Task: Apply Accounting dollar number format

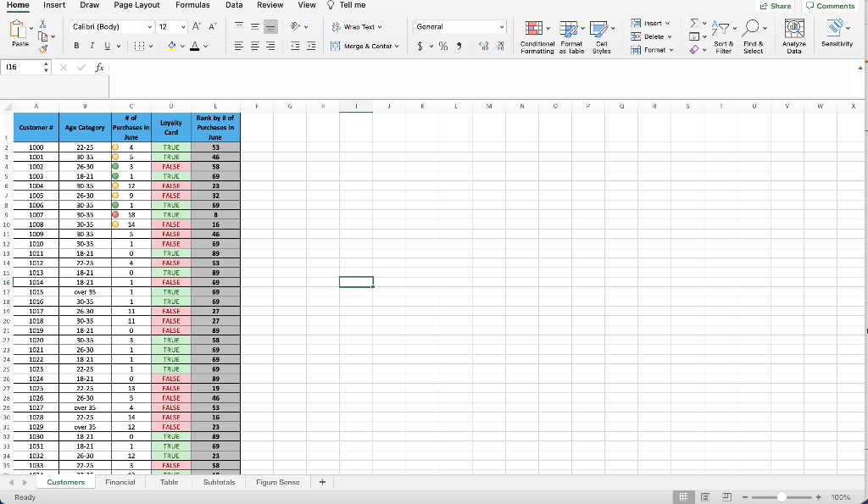Action: click(420, 46)
